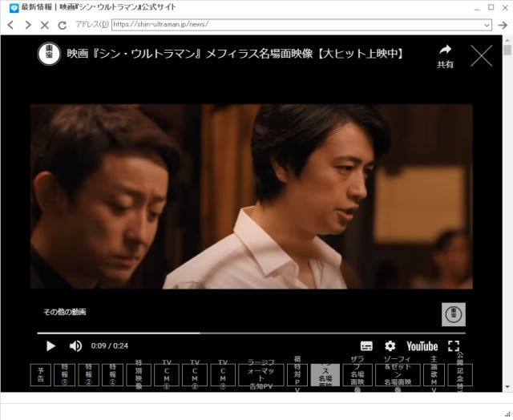
Task: Seek within the video progress bar
Action: point(251,333)
